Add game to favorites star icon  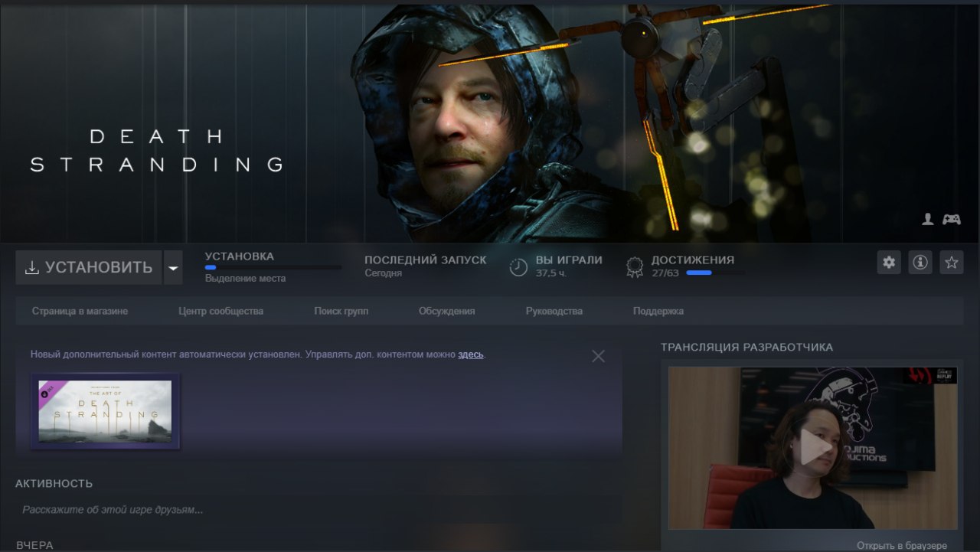(x=952, y=263)
